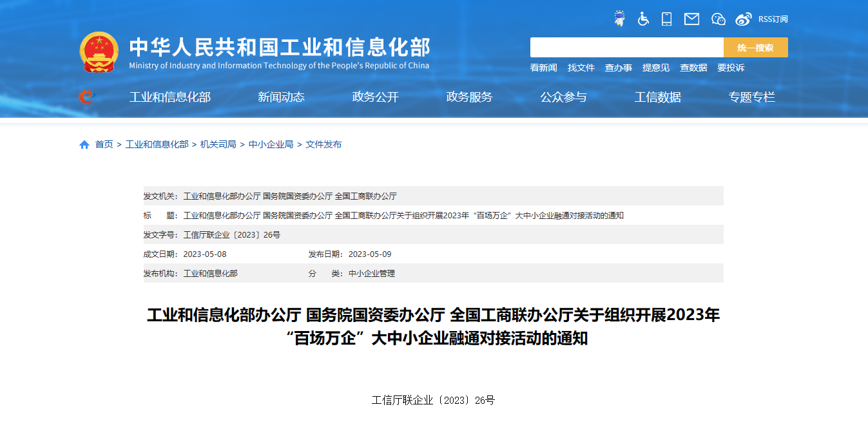Image resolution: width=868 pixels, height=427 pixels.
Task: Select 新闻动态 in the main navigation
Action: [281, 97]
